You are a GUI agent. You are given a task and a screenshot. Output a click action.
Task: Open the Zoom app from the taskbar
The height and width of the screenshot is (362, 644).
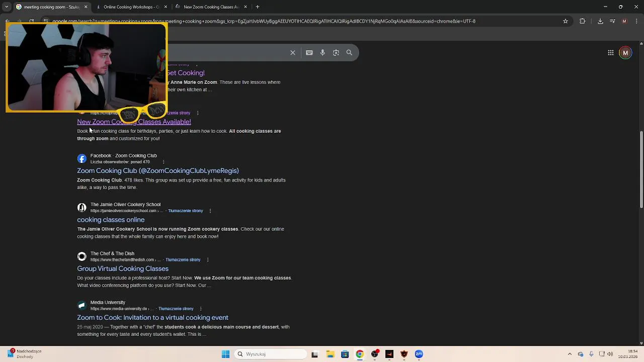419,354
